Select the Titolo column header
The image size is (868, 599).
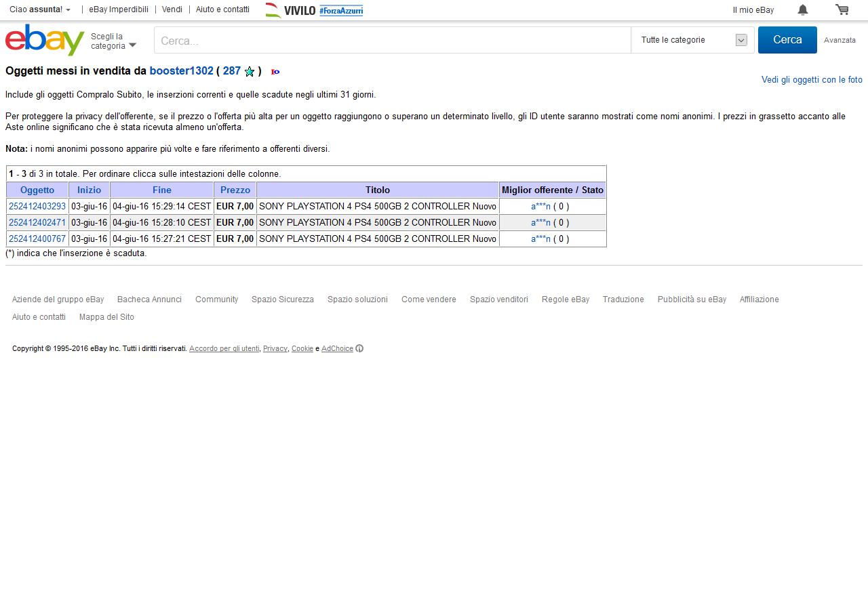(x=378, y=190)
